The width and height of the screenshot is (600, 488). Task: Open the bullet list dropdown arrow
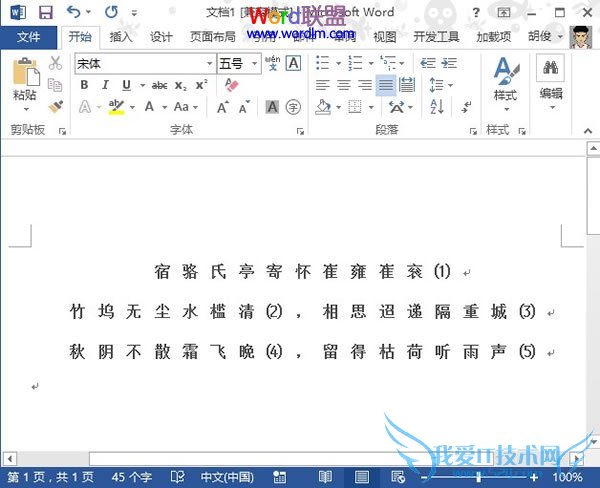pyautogui.click(x=338, y=63)
